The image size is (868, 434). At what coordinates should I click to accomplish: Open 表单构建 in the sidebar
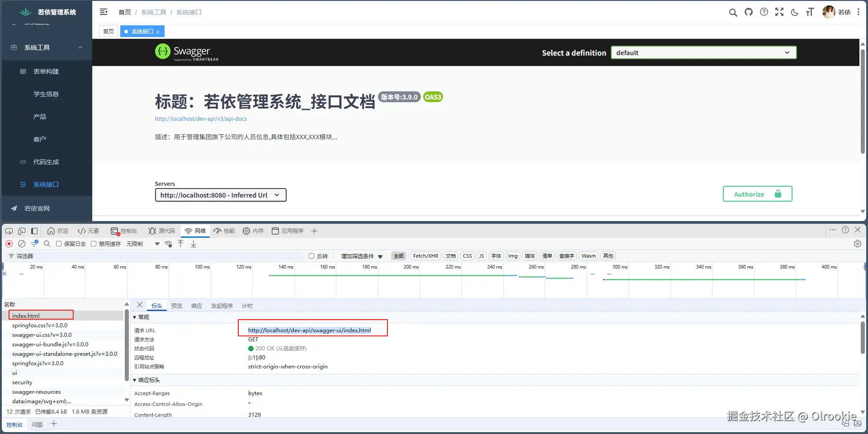tap(46, 71)
